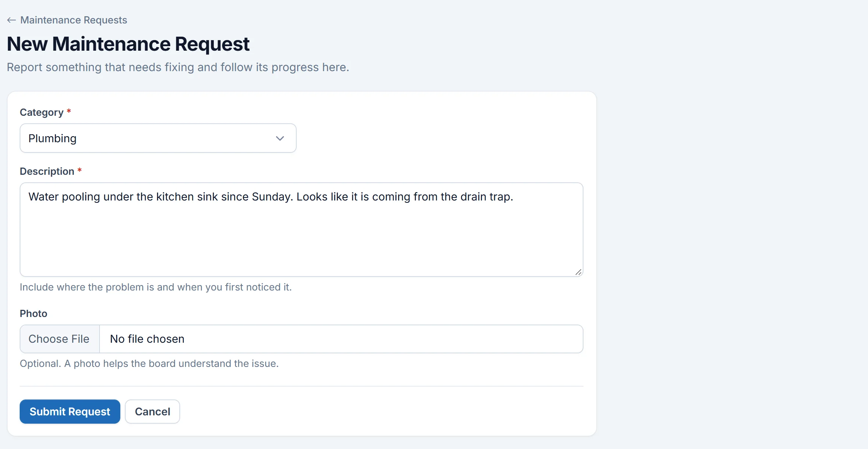Open the Category dropdown showing Plumbing

158,138
